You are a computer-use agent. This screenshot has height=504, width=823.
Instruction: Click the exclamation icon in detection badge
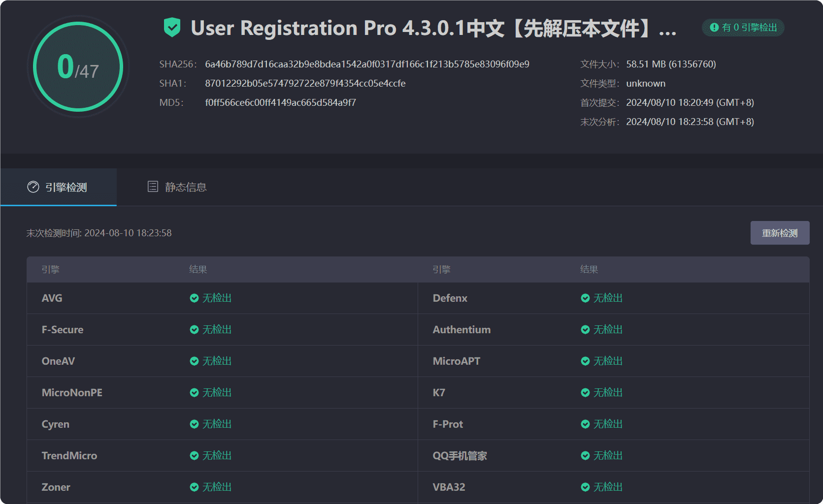[714, 28]
